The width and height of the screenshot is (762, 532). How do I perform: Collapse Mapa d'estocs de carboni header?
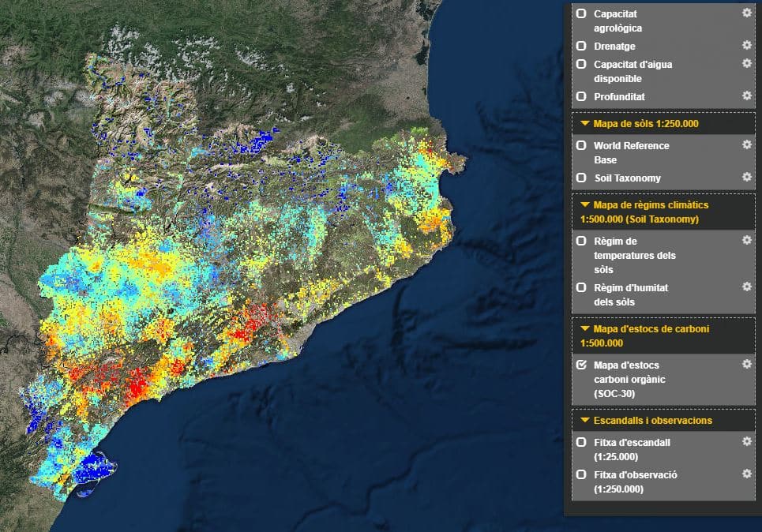(x=585, y=328)
